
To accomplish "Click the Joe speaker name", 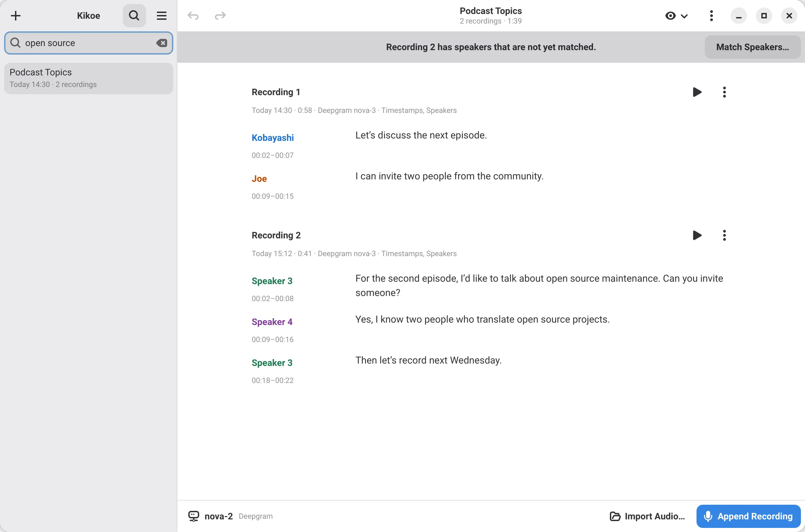I will [259, 179].
